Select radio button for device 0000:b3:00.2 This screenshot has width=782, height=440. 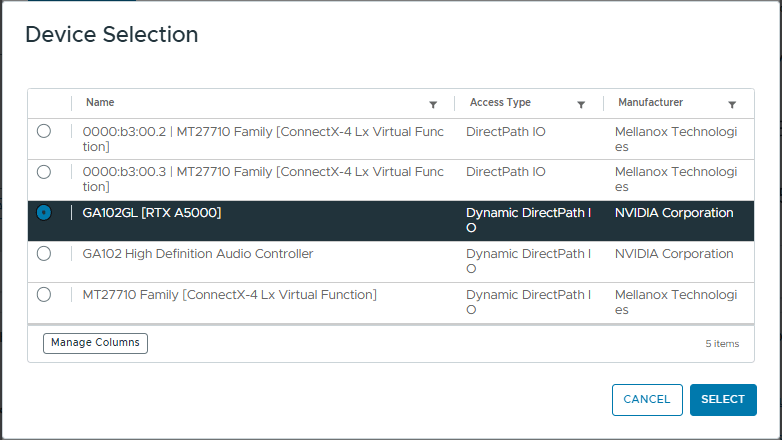click(x=43, y=131)
